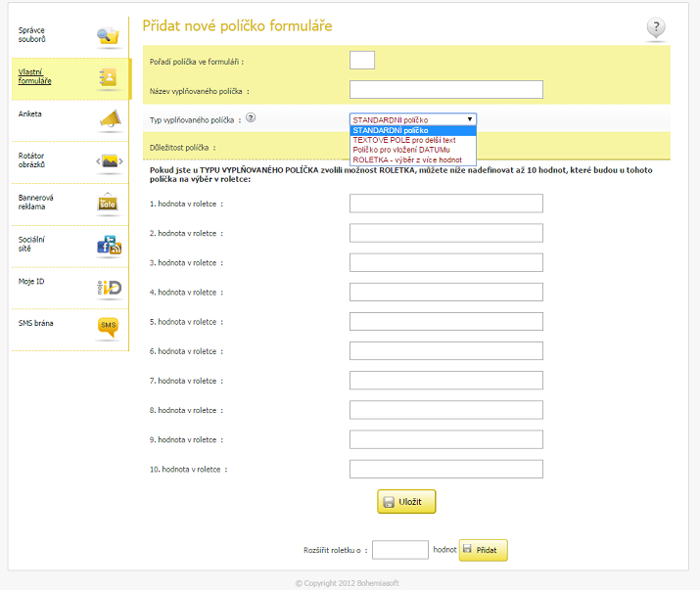Click the Přidat button

point(483,550)
